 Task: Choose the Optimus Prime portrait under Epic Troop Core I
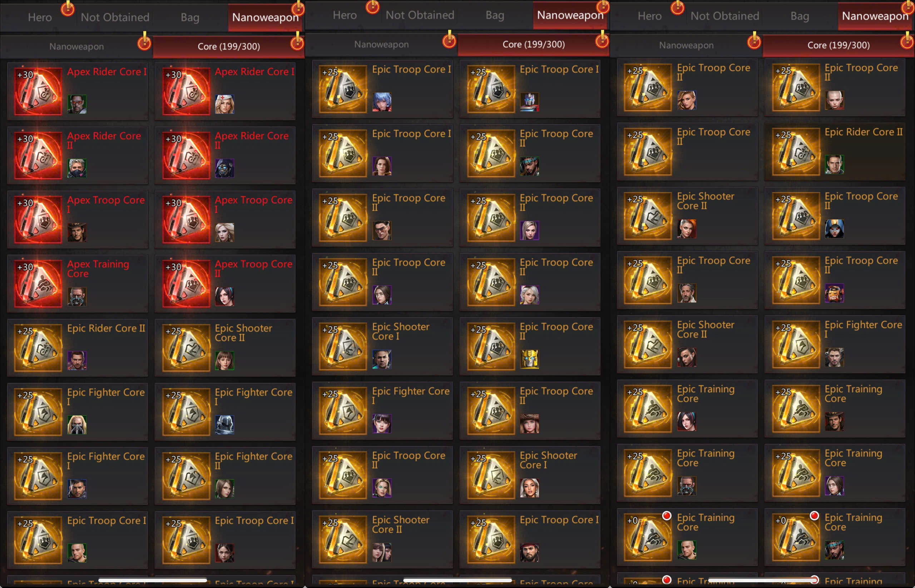[529, 102]
